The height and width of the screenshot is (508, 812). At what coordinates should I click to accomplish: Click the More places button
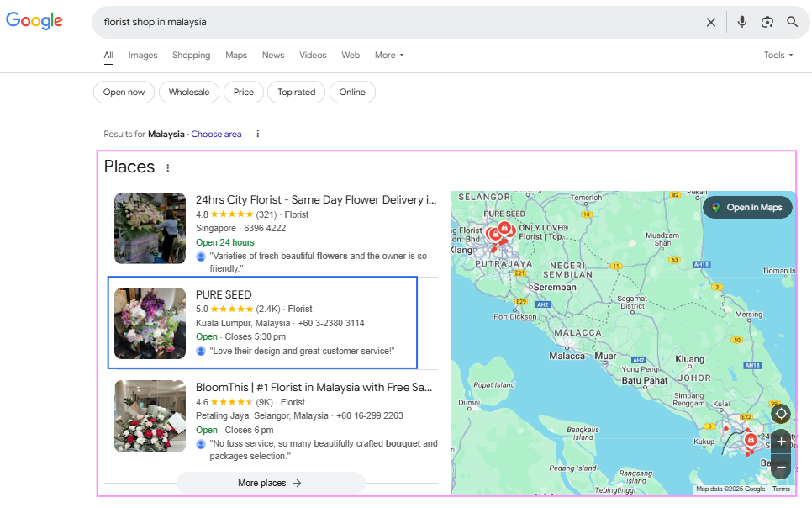pyautogui.click(x=270, y=484)
